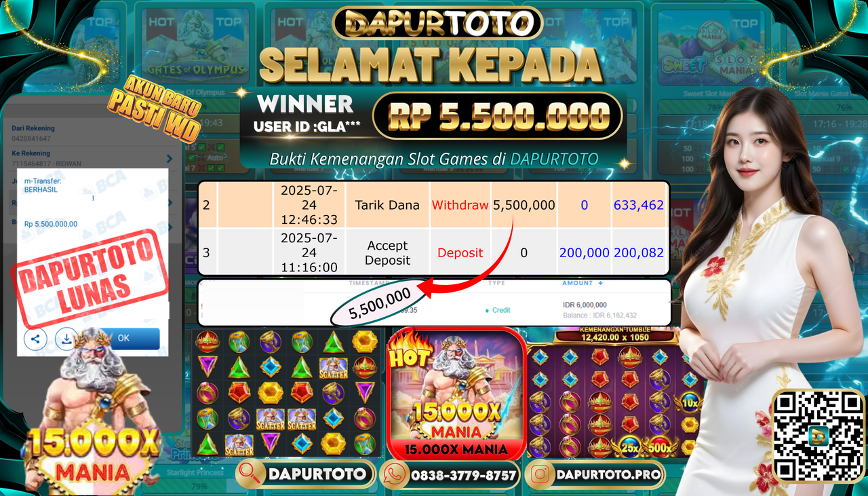Click the download icon beside OK

pyautogui.click(x=66, y=338)
